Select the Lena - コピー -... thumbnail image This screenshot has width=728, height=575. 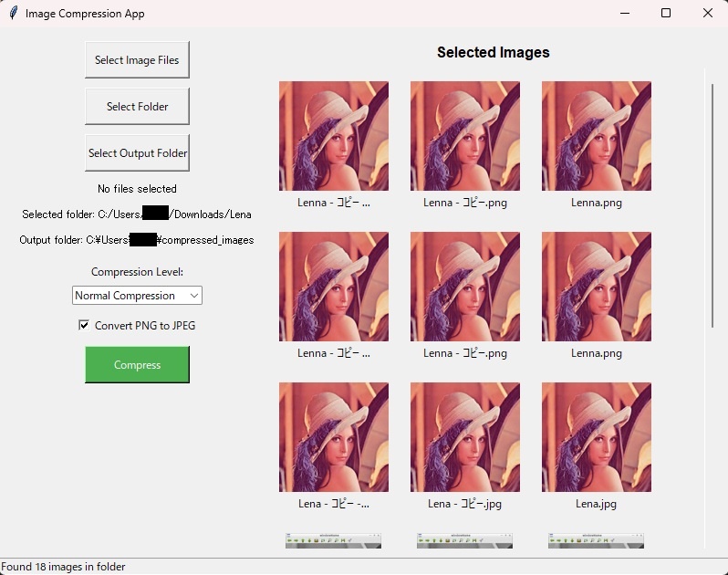[333, 437]
